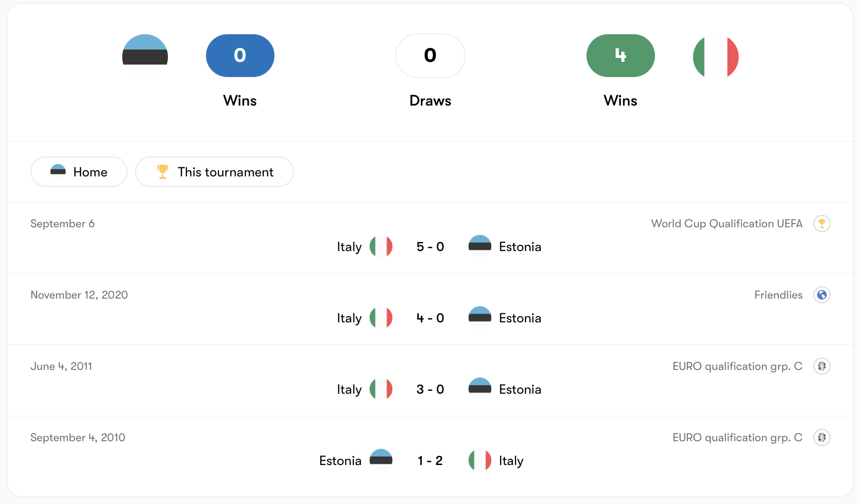
Task: Click the green Italy 4 wins badge
Action: tap(620, 56)
